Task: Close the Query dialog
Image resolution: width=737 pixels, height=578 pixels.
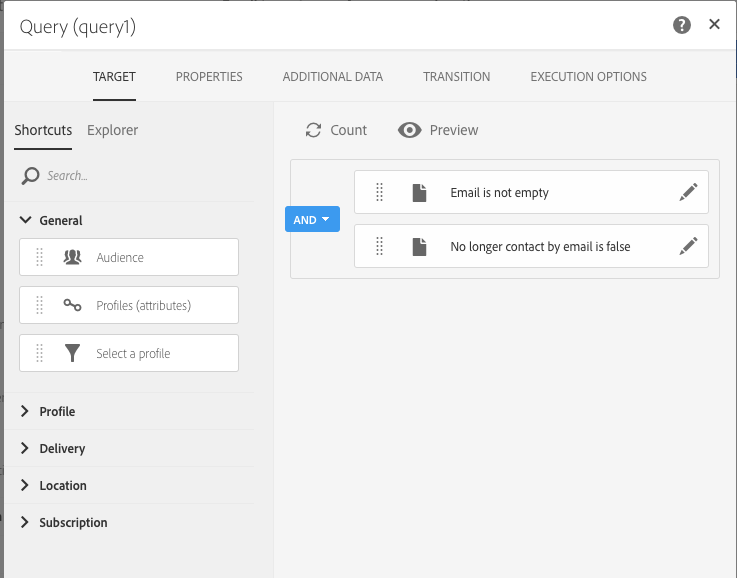Action: point(714,24)
